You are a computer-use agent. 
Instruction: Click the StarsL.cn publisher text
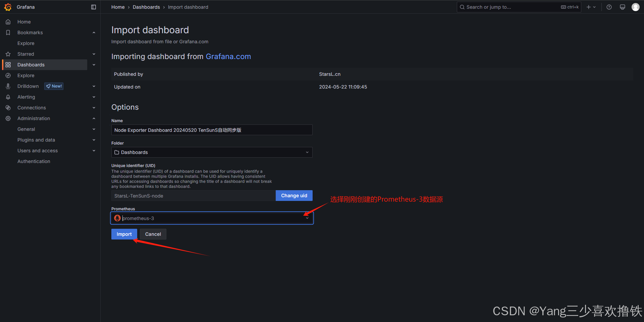tap(330, 74)
